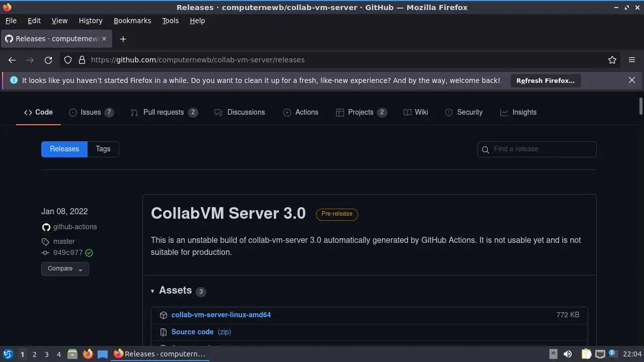Open the Issues tab
This screenshot has width=644, height=362.
click(x=91, y=112)
